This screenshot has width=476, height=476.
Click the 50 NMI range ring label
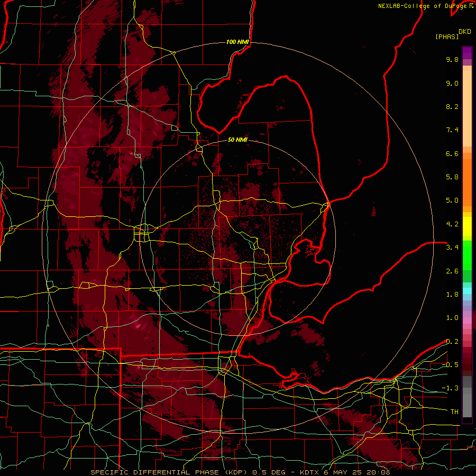tap(237, 140)
